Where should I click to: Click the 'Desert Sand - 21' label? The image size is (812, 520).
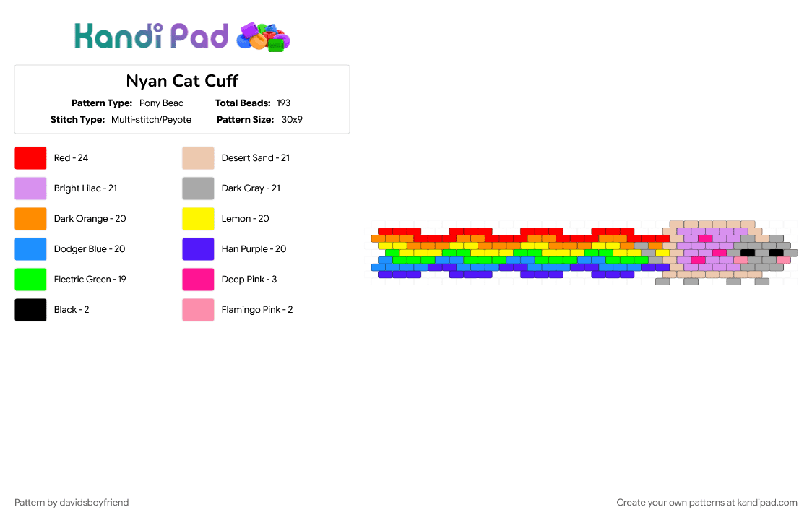point(256,158)
